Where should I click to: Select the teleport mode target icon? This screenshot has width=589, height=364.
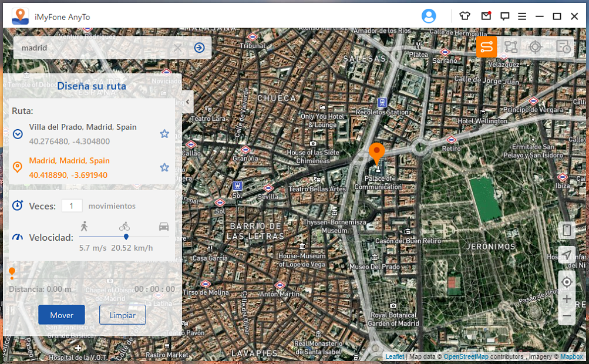[535, 47]
